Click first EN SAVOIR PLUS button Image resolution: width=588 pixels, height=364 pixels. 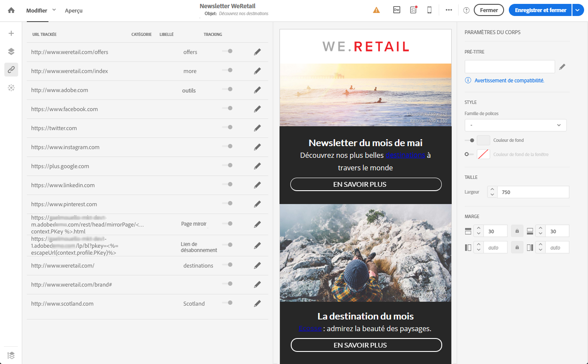tap(366, 184)
